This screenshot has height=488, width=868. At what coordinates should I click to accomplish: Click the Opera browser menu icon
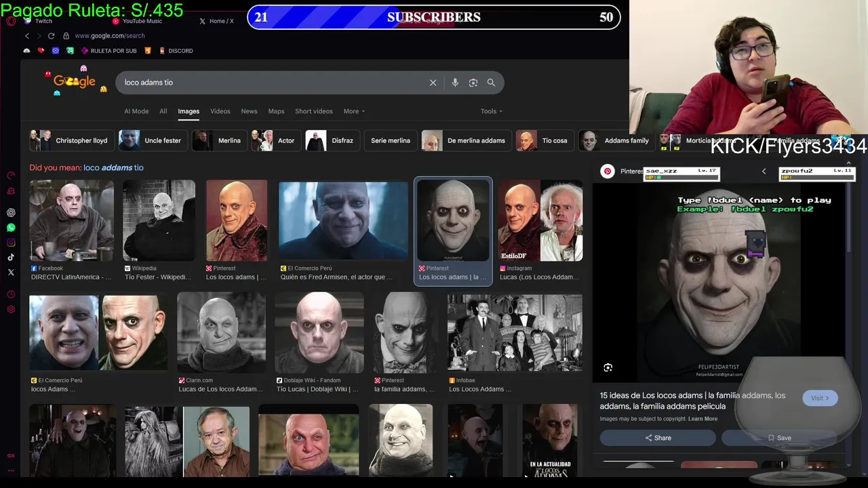[x=11, y=22]
